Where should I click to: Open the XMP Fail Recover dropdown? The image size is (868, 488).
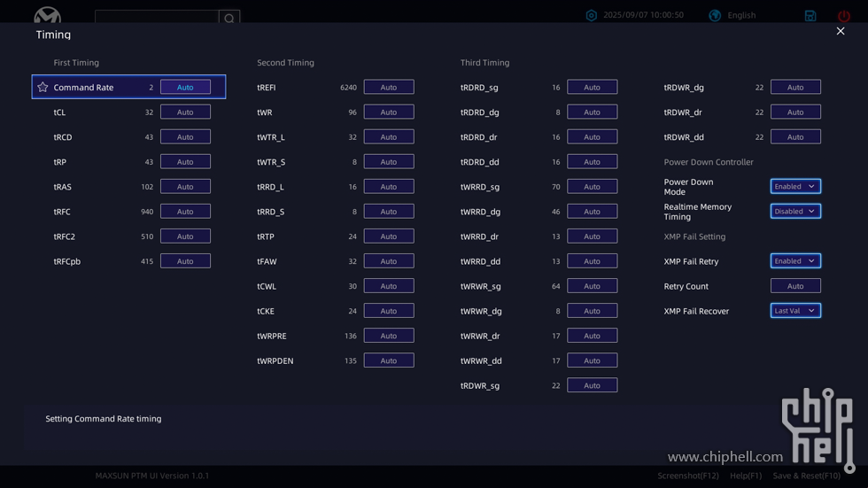pyautogui.click(x=795, y=311)
